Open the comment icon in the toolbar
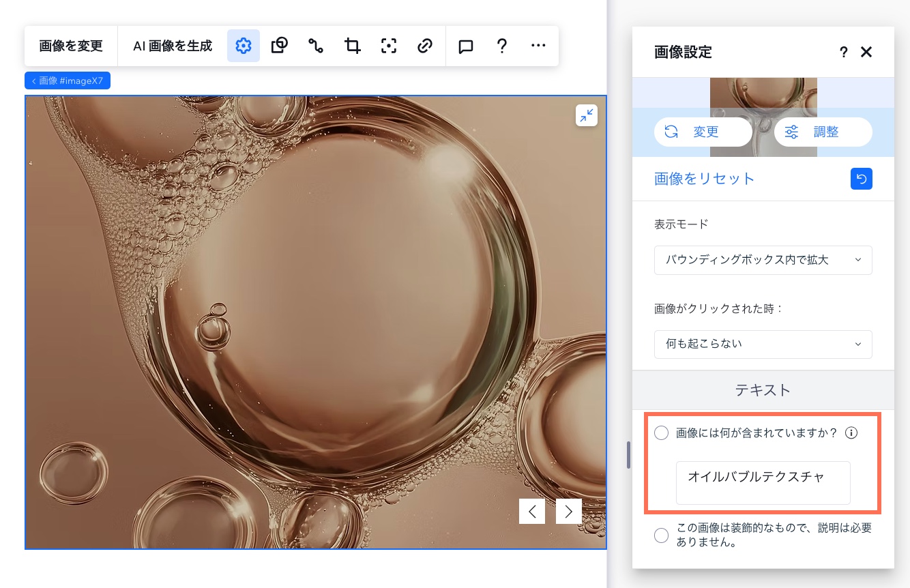Image resolution: width=910 pixels, height=588 pixels. coord(465,46)
